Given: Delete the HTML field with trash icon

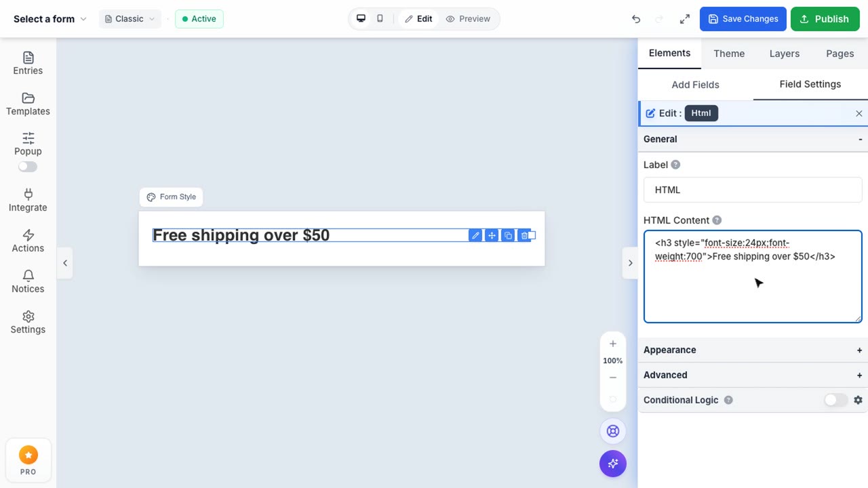Looking at the screenshot, I should (524, 235).
